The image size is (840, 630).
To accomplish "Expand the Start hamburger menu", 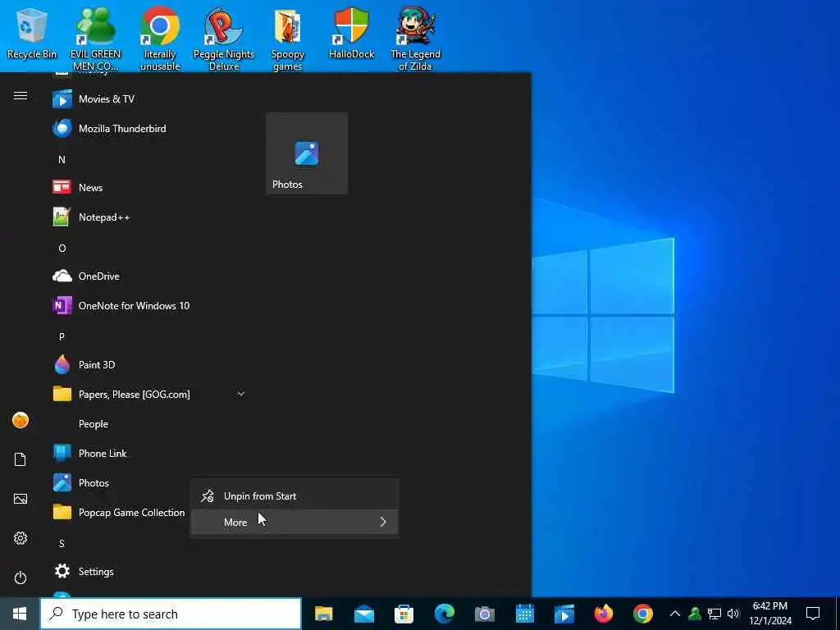I will pyautogui.click(x=21, y=95).
